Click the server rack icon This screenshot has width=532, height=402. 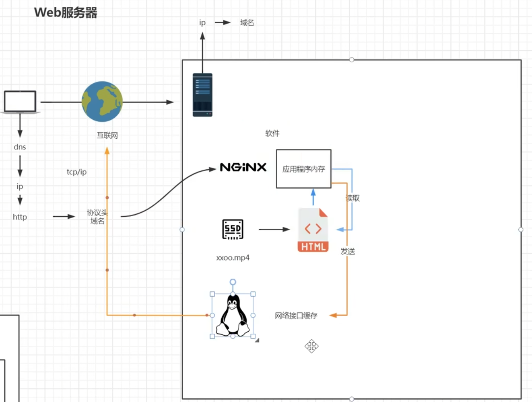(x=202, y=95)
